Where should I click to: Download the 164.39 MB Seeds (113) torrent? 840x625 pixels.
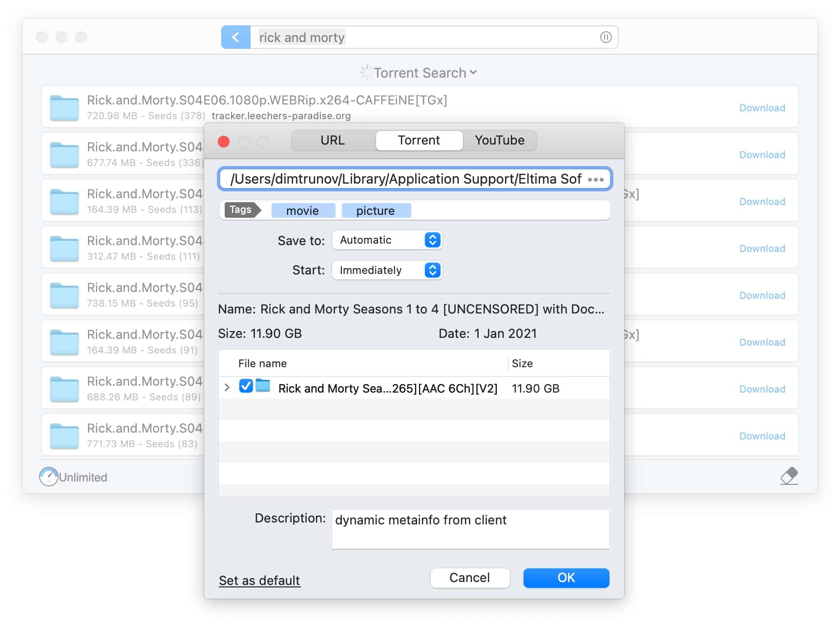click(762, 202)
